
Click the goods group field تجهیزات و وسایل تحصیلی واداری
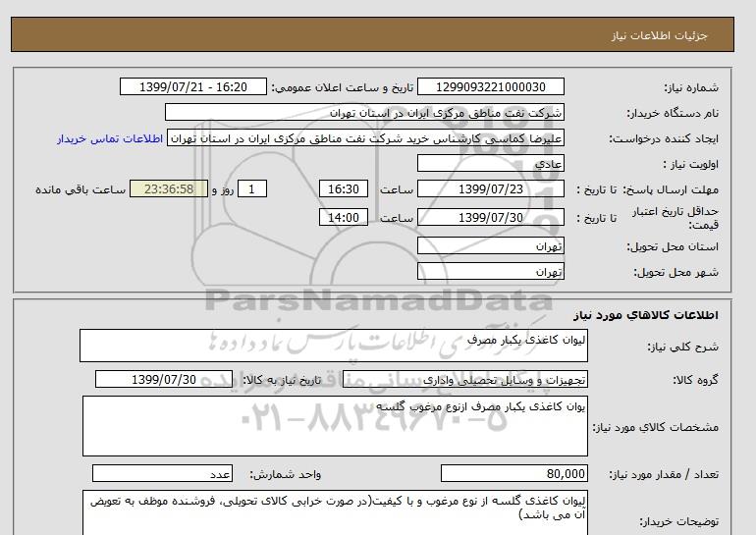(x=464, y=379)
